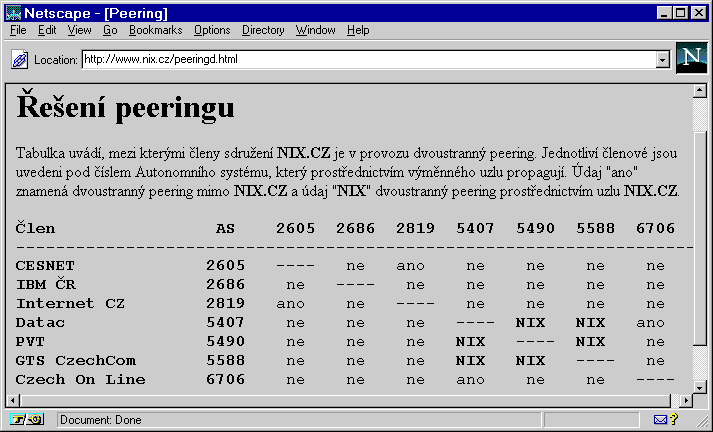Open the mail envelope icon in status bar

click(660, 419)
